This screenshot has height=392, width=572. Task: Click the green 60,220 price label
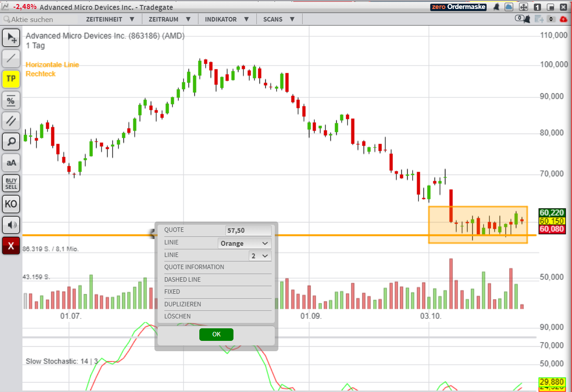(x=552, y=213)
